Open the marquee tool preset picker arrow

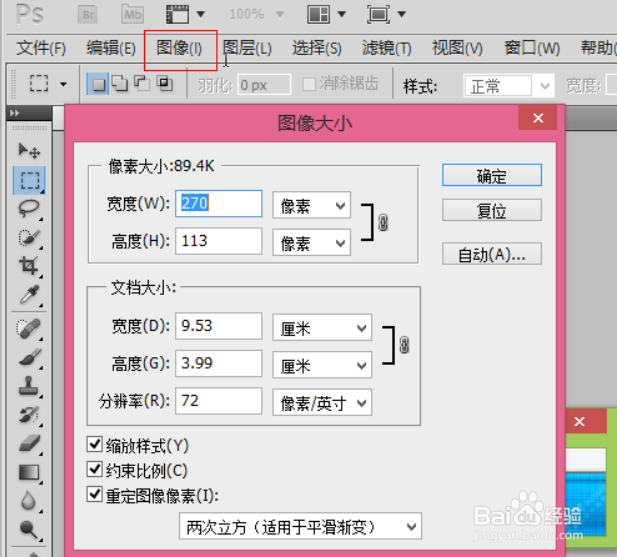pos(63,84)
